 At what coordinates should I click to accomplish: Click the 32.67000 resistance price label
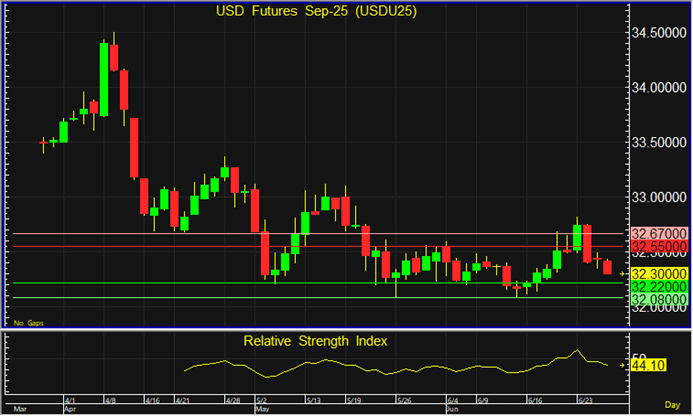[657, 233]
